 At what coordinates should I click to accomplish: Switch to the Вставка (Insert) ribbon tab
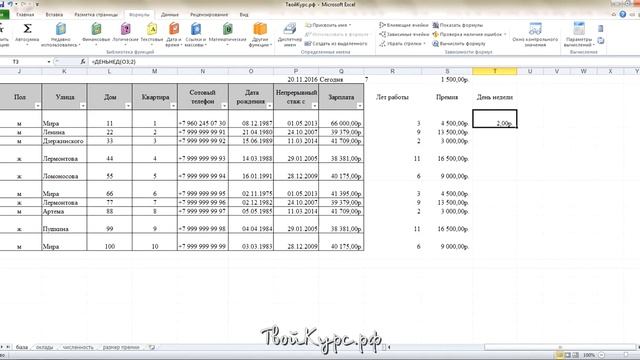[x=54, y=15]
